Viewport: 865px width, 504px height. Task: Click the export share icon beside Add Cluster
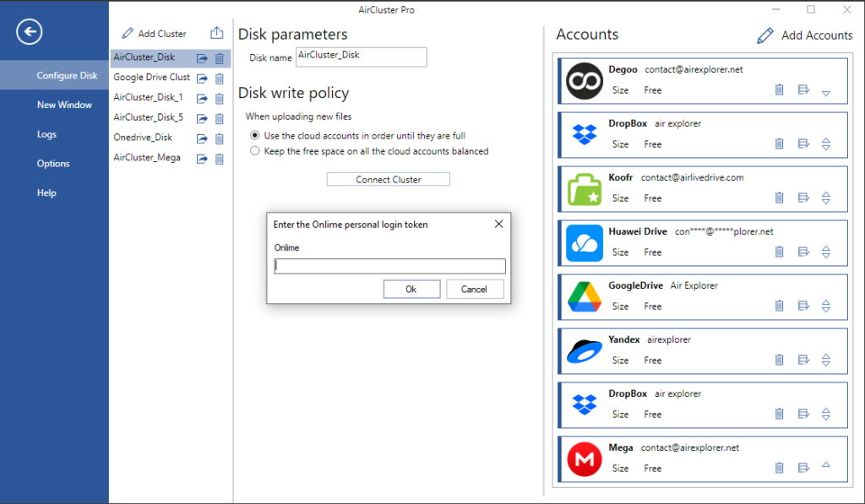(217, 33)
